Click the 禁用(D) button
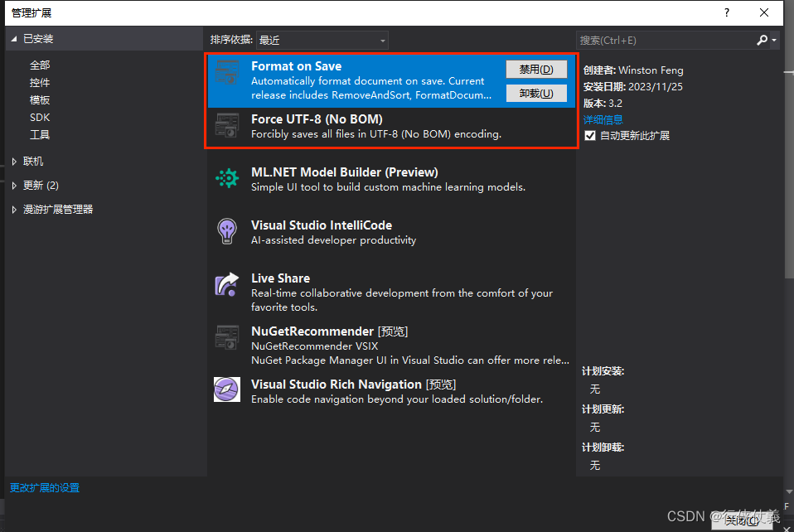This screenshot has height=532, width=794. [x=536, y=70]
